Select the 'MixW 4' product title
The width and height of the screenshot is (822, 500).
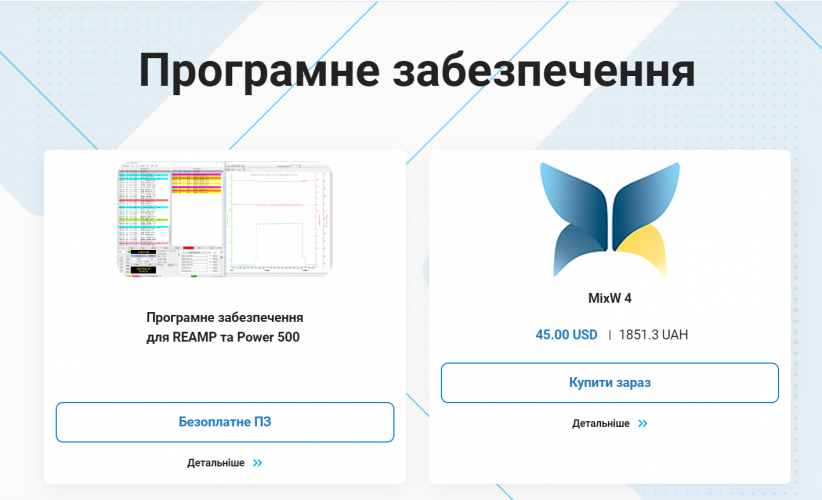click(610, 298)
